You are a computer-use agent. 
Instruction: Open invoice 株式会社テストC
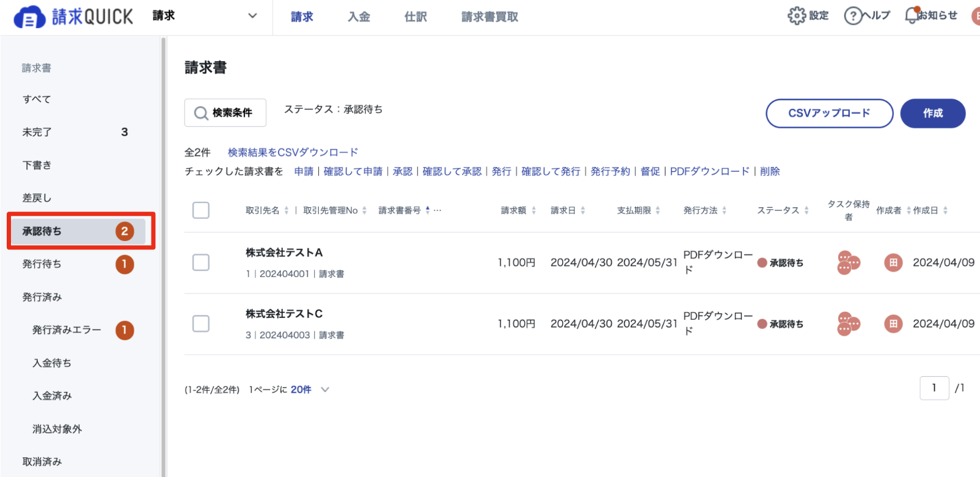(284, 314)
